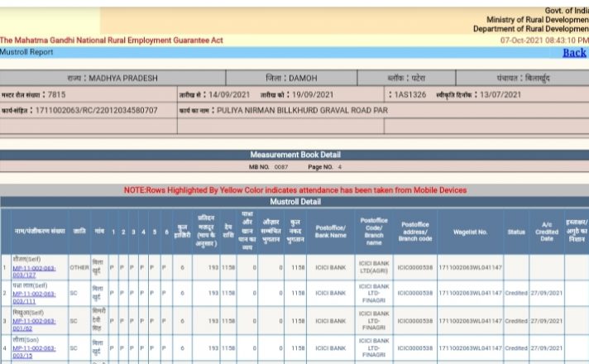
Task: Select the block cell next to DAMOH
Action: 406,78
